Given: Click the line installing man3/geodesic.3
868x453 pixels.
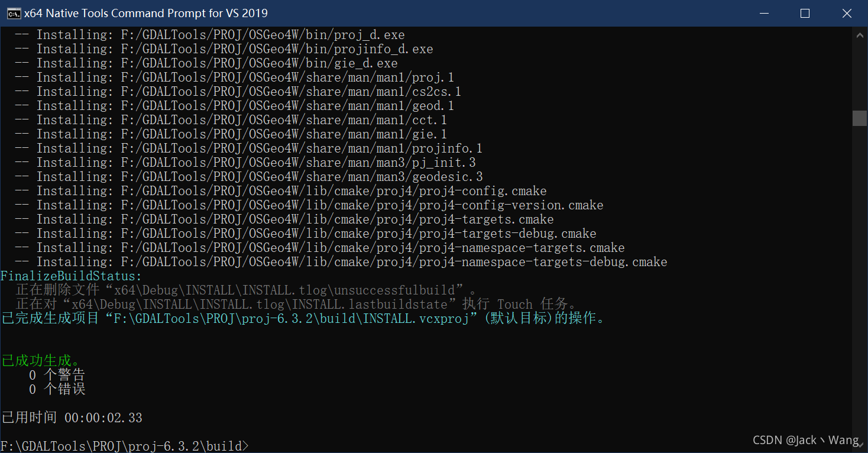Looking at the screenshot, I should coord(249,177).
